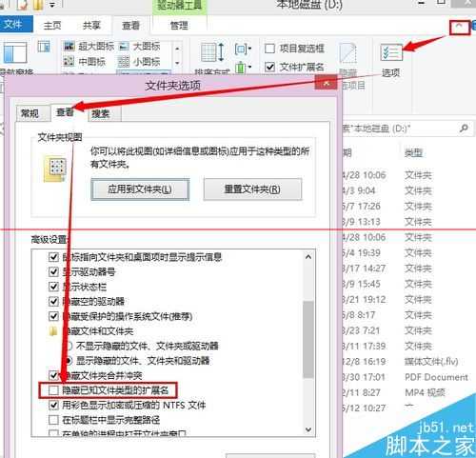This screenshot has height=458, width=476.
Task: Select 中图标 medium icons view
Action: tap(84, 61)
